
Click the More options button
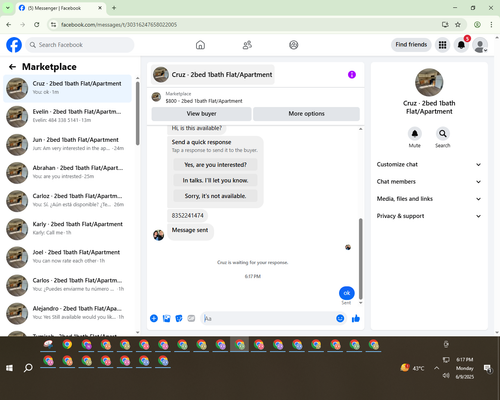point(306,114)
